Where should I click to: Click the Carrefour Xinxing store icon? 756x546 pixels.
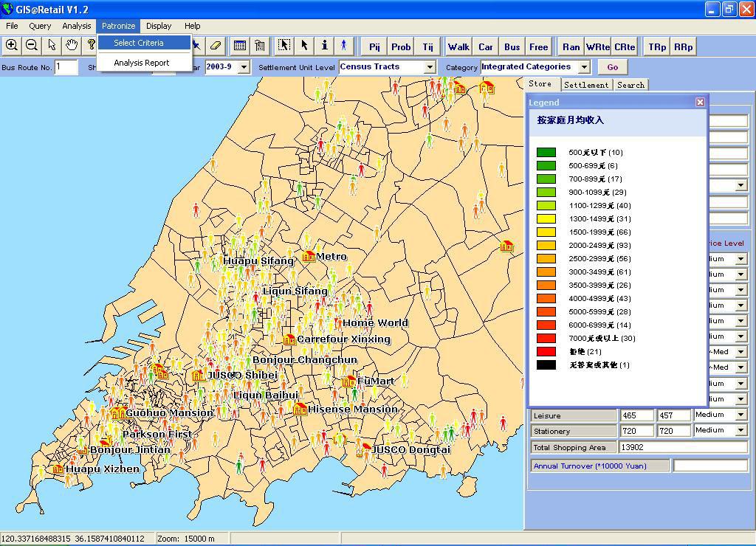click(x=289, y=339)
